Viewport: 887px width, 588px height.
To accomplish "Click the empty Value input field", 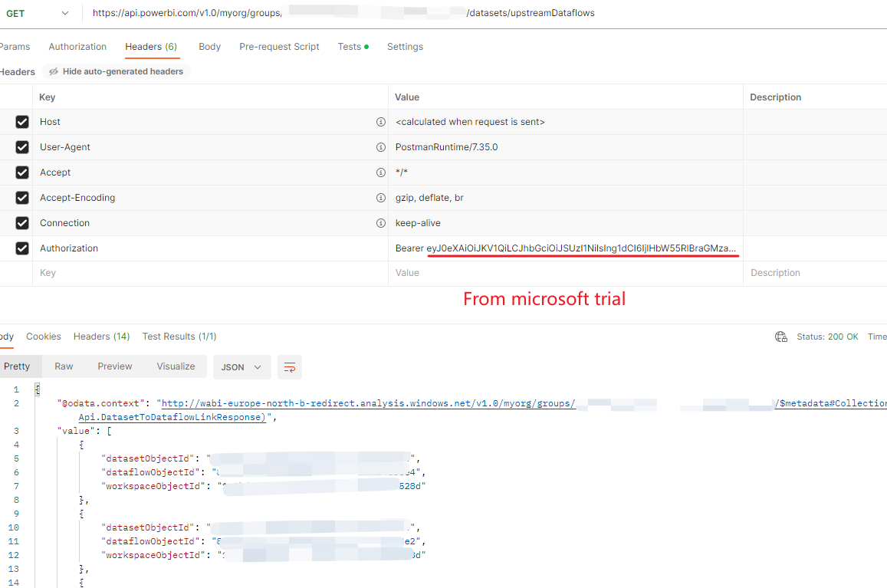I will pyautogui.click(x=566, y=273).
